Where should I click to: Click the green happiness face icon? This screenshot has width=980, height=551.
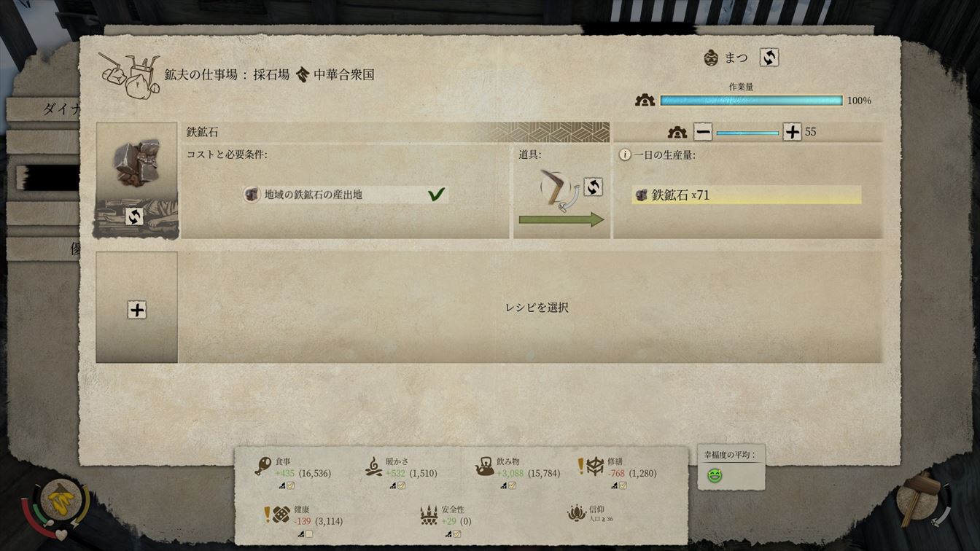715,475
